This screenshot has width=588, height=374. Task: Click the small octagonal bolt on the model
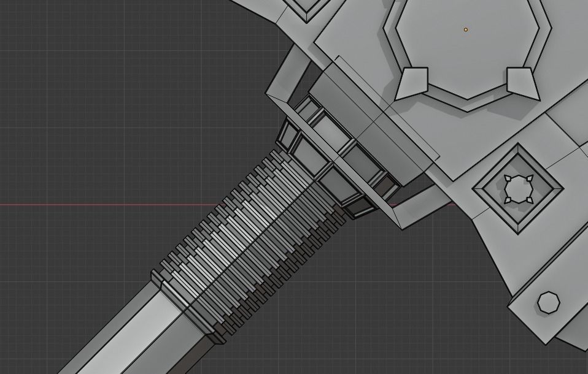click(x=549, y=302)
